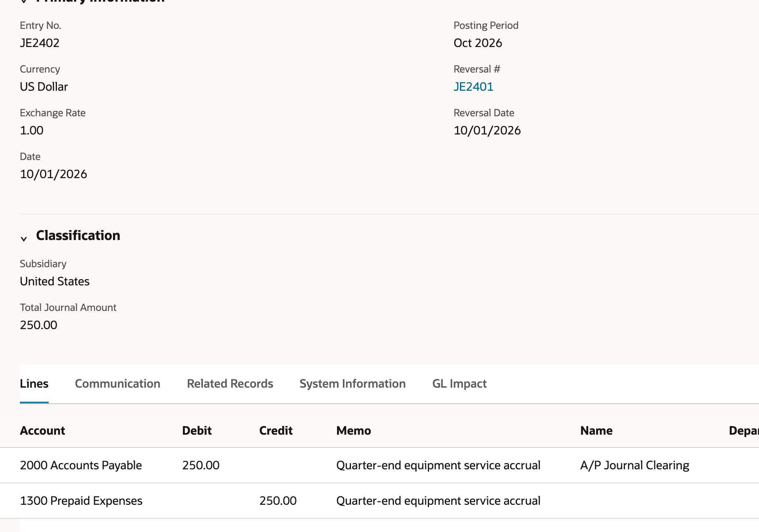
Task: Click the Subsidiary field label
Action: coord(43,264)
